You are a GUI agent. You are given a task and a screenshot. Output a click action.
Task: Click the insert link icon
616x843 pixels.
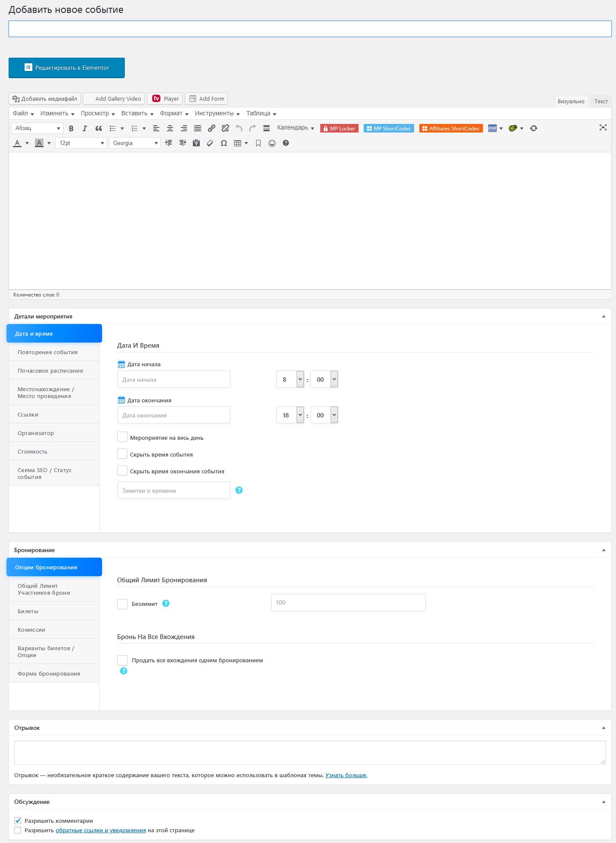[x=211, y=128]
